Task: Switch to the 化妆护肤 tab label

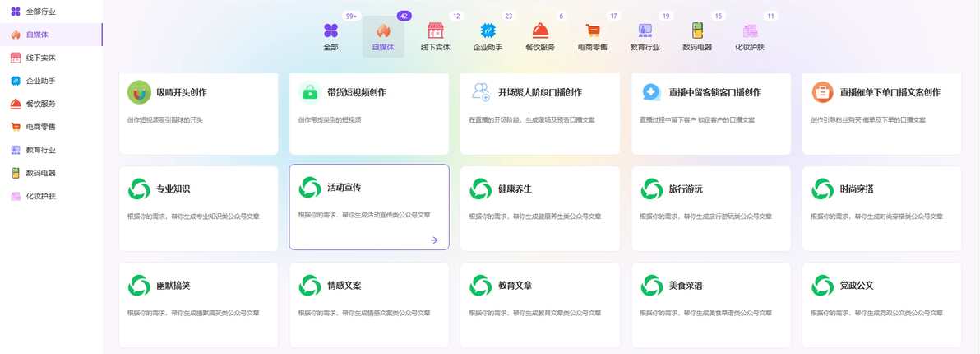Action: 750,48
